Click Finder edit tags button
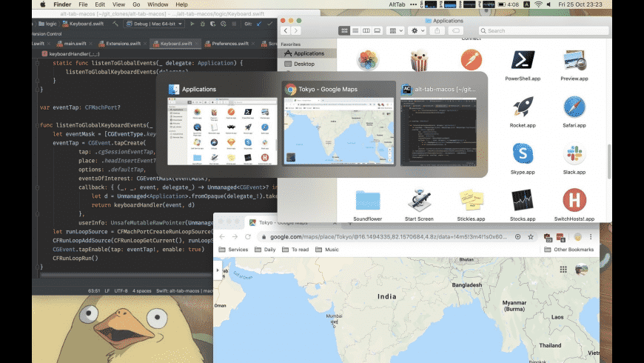The height and width of the screenshot is (363, 644). [456, 30]
